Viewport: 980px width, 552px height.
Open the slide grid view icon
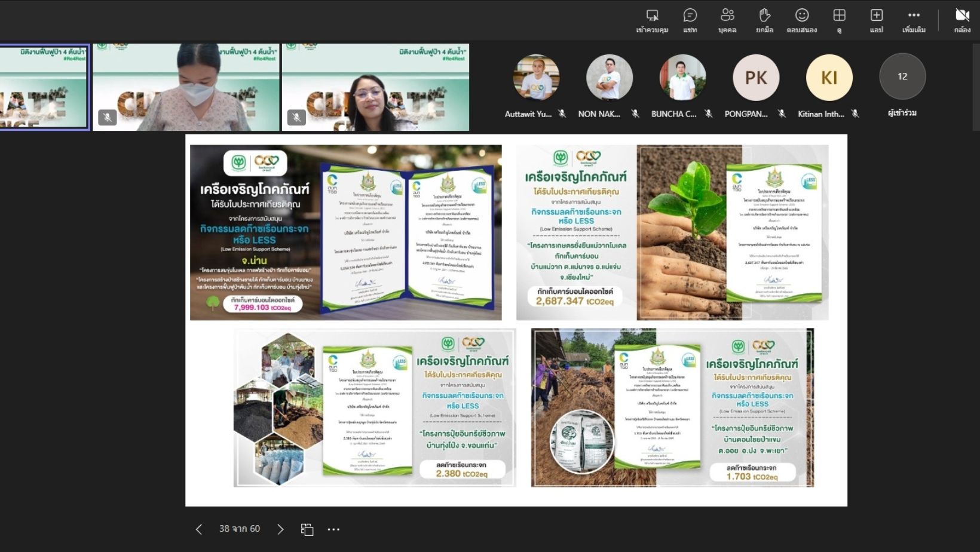(x=307, y=529)
